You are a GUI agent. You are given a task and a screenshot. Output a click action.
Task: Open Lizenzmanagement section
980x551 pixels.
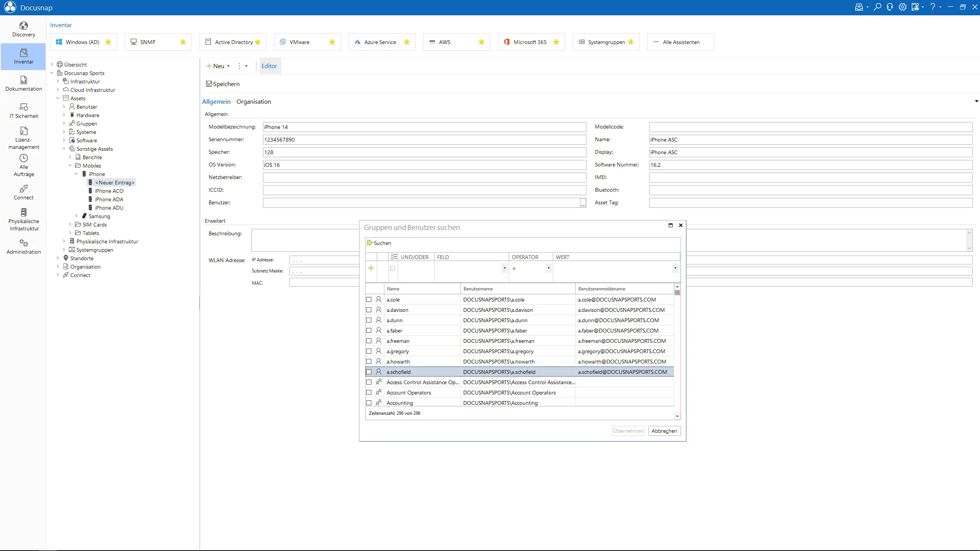(23, 138)
